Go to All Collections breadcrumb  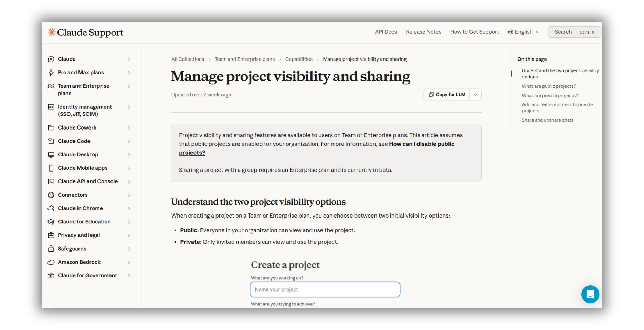[188, 59]
